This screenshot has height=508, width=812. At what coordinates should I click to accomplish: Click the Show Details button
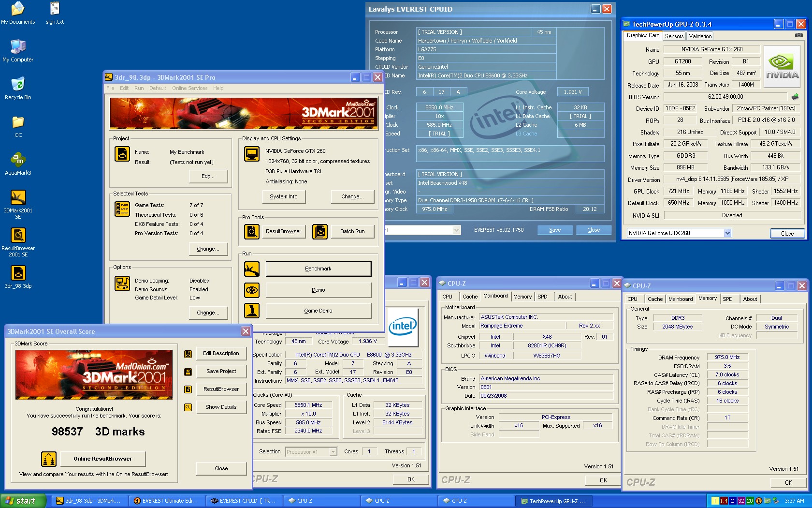(221, 407)
